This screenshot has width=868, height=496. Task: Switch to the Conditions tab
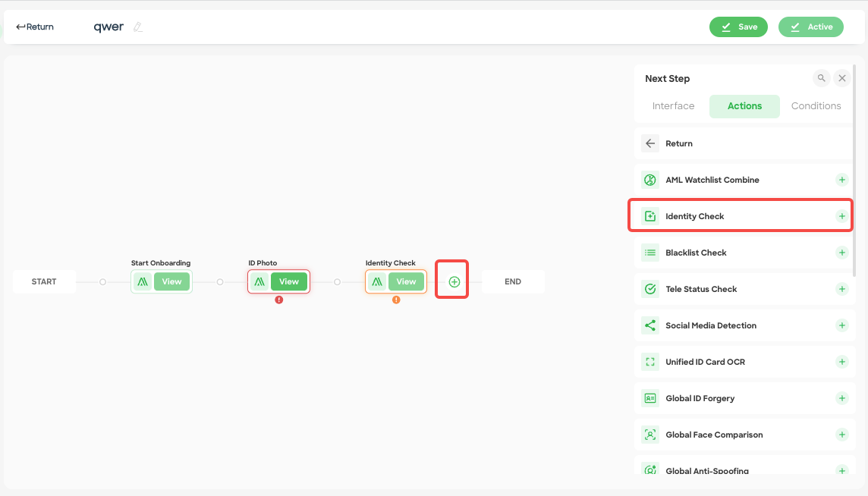click(x=816, y=106)
